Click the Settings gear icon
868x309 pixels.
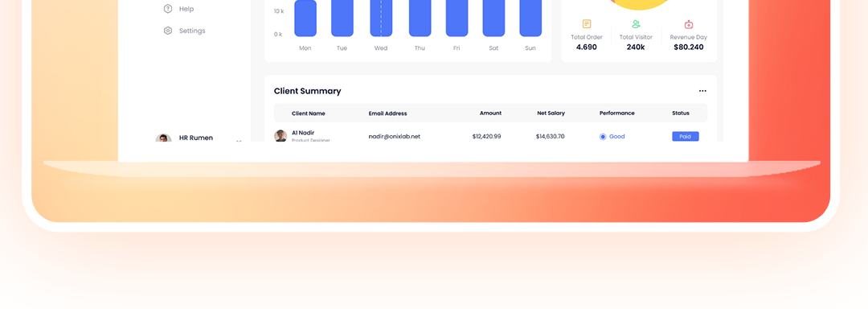point(168,31)
